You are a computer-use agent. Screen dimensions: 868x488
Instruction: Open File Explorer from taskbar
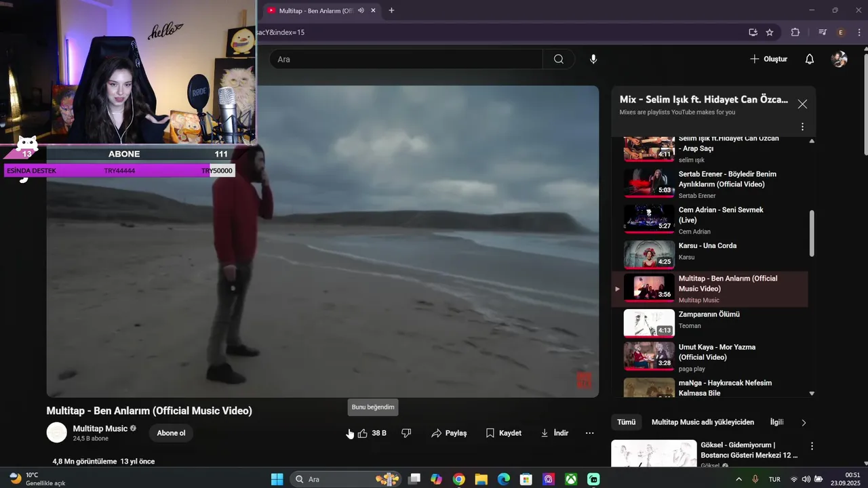[481, 479]
